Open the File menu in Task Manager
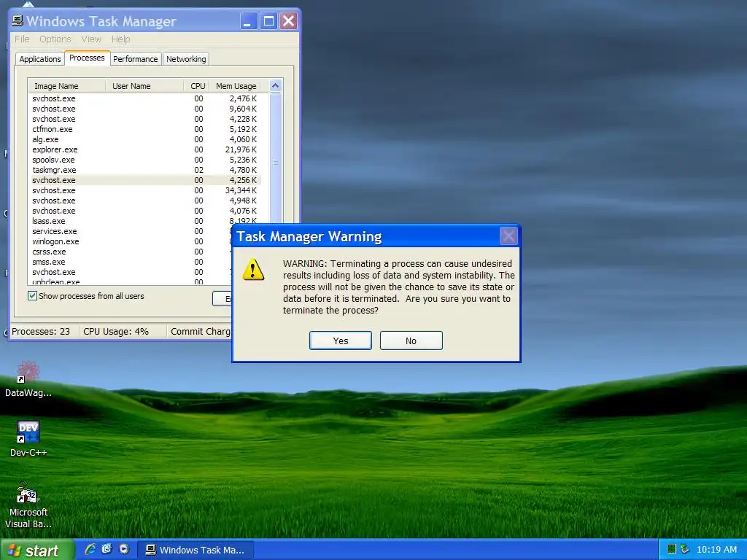 click(22, 39)
